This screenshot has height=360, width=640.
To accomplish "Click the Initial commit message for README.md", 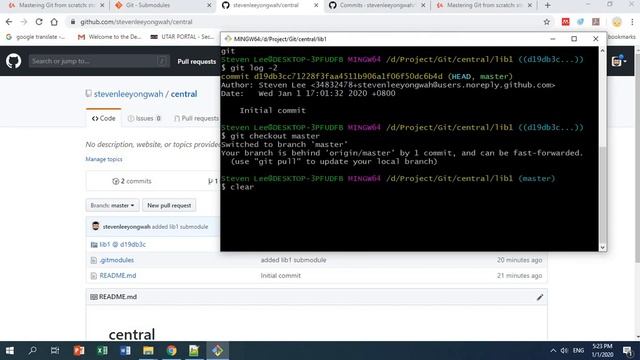I will pos(281,276).
